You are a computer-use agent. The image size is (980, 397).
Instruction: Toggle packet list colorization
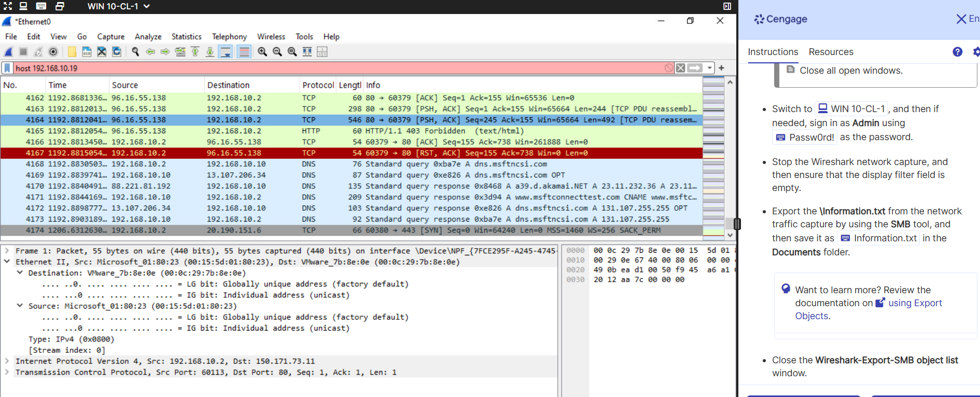tap(244, 51)
